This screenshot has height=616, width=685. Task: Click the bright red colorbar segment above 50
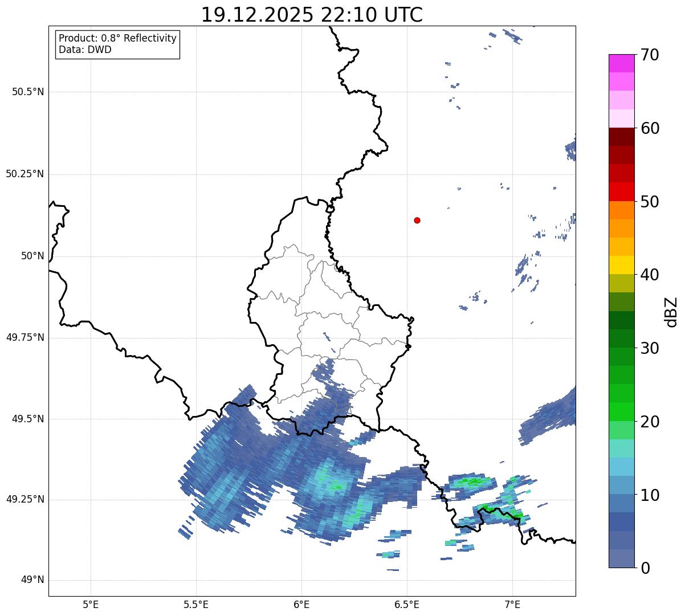[x=622, y=191]
